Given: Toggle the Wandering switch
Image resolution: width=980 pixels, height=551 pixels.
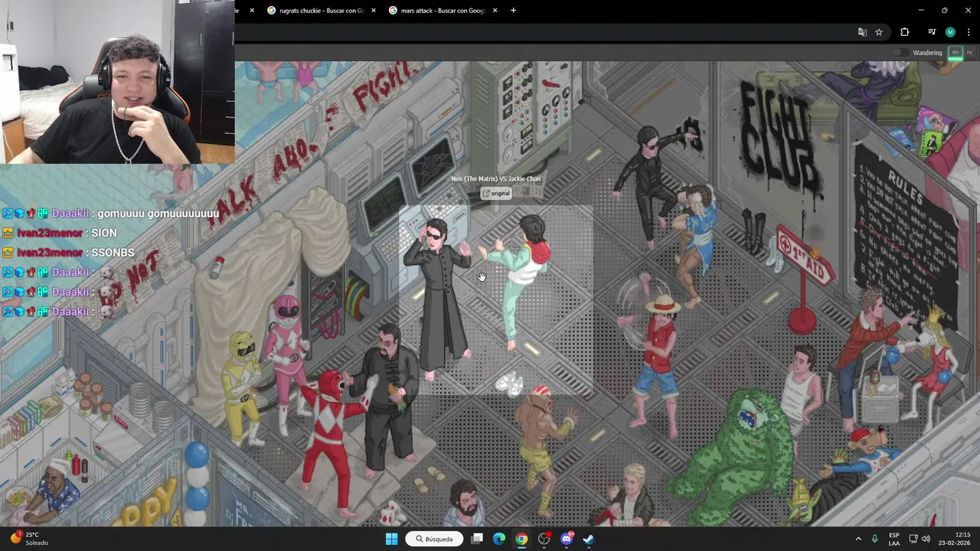Looking at the screenshot, I should pyautogui.click(x=900, y=53).
